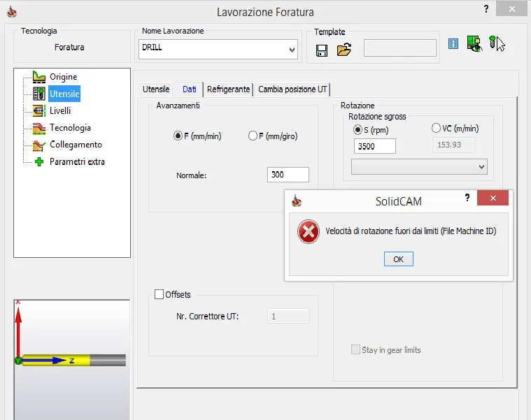531x420 pixels.
Task: Switch to the Refrigerante tab
Action: (228, 89)
